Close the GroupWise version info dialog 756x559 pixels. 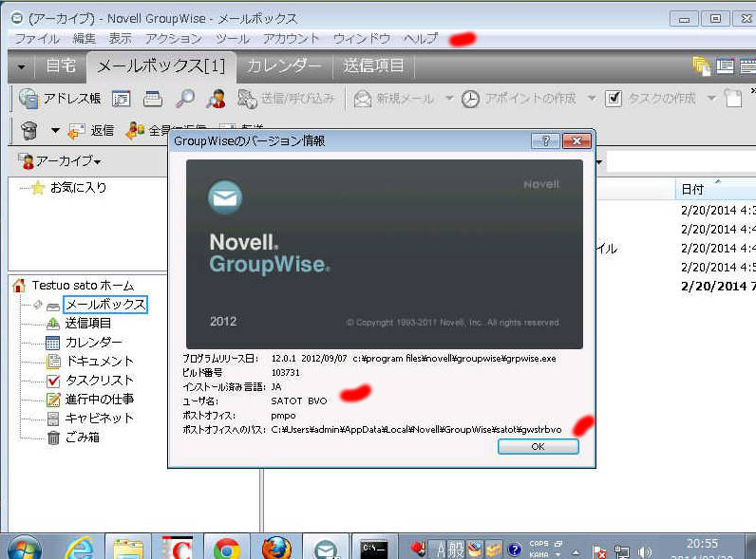click(576, 140)
